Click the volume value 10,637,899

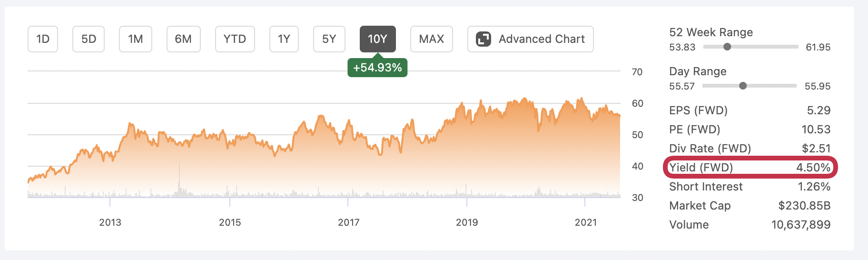801,225
